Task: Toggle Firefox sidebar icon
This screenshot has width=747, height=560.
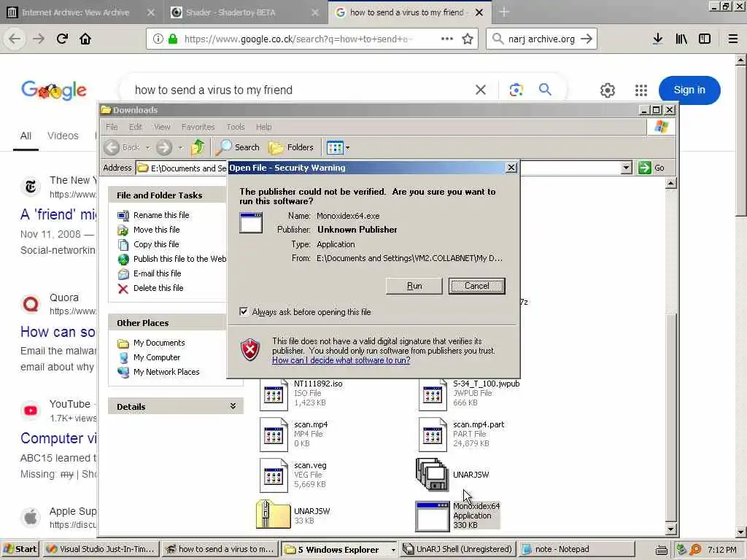Action: pyautogui.click(x=705, y=39)
